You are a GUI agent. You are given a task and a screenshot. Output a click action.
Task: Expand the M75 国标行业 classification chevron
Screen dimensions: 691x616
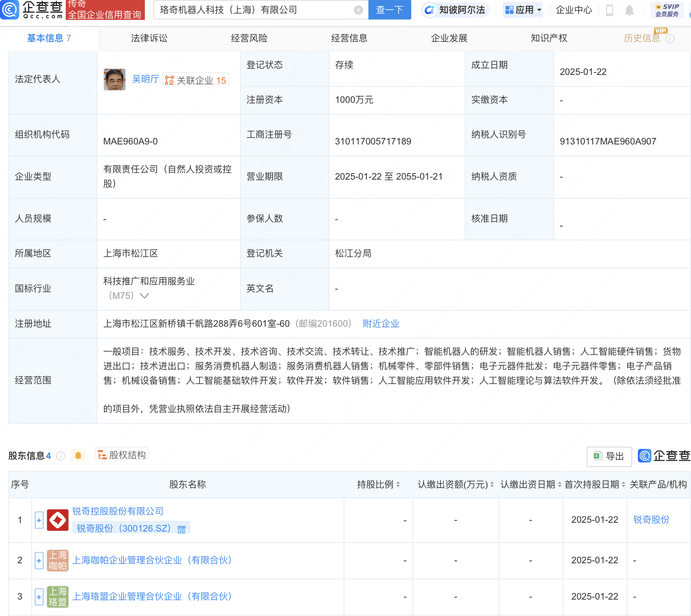click(144, 295)
